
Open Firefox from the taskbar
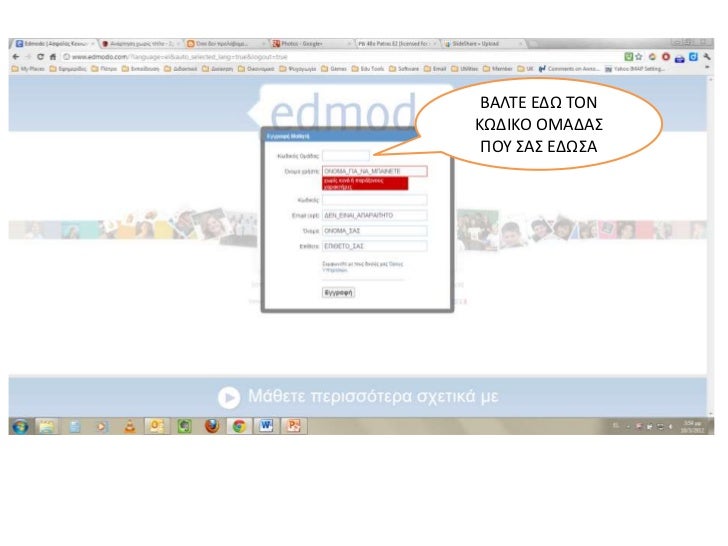click(x=212, y=426)
